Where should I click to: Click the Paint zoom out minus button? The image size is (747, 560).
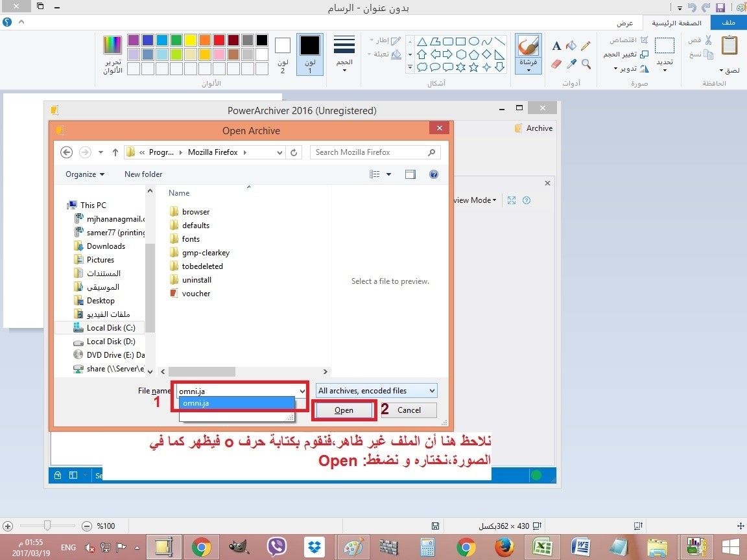87,526
